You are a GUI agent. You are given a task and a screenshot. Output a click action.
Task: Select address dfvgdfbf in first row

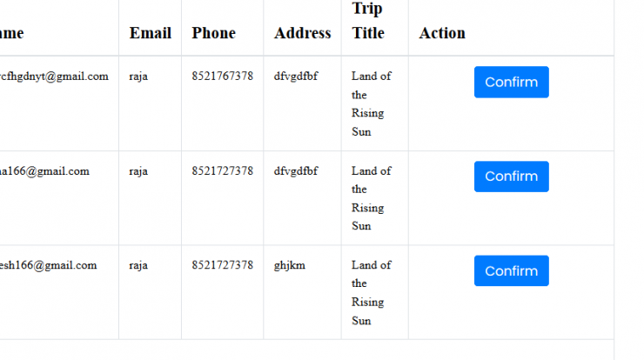(296, 77)
